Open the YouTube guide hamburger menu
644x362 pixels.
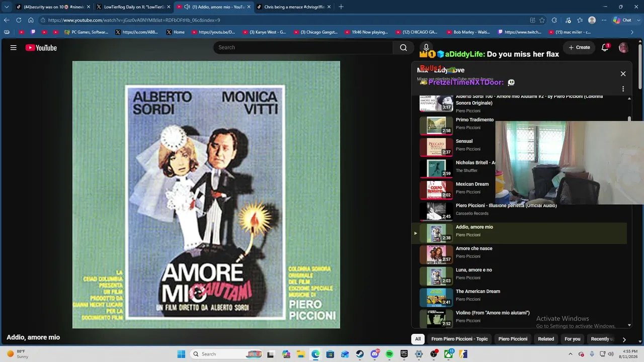pyautogui.click(x=14, y=48)
